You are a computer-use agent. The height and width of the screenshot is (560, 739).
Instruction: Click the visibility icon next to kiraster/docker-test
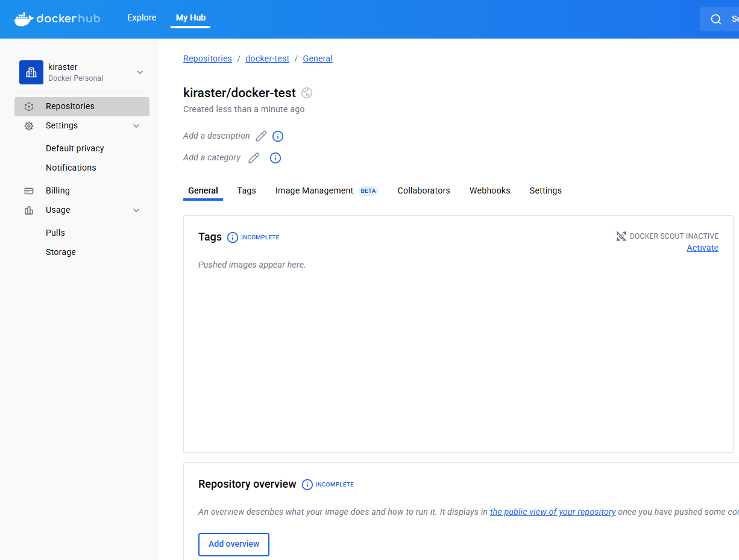[307, 93]
